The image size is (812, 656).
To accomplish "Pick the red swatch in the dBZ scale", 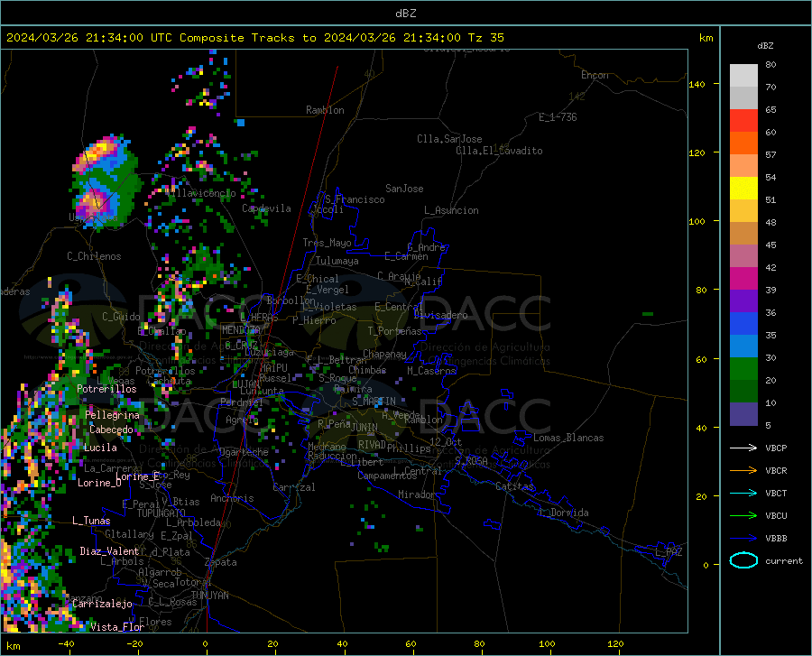I will [x=743, y=121].
